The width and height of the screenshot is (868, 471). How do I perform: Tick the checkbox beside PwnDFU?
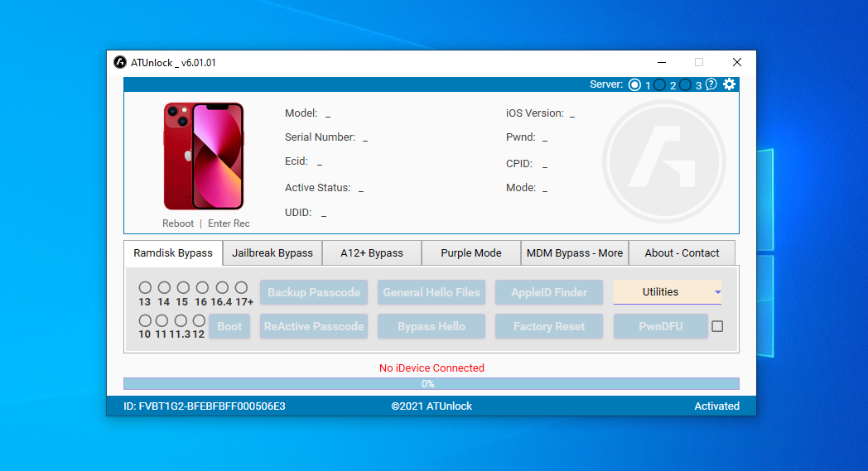click(717, 326)
